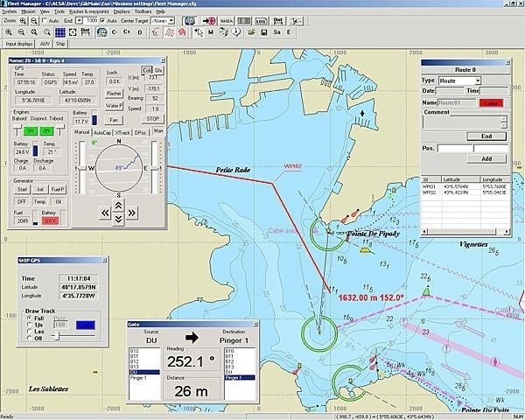Click the M toolbar button

click(x=211, y=32)
